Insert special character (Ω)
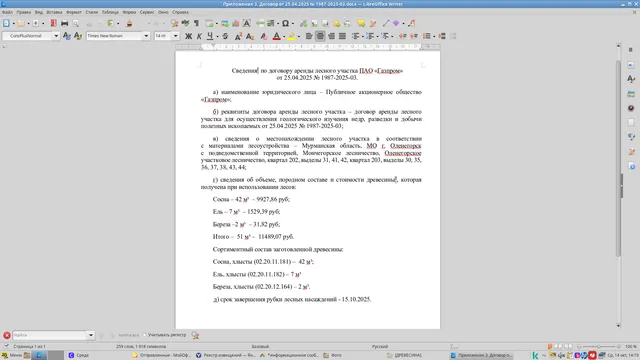Screen dimensions: 640x360 (x=285, y=23)
